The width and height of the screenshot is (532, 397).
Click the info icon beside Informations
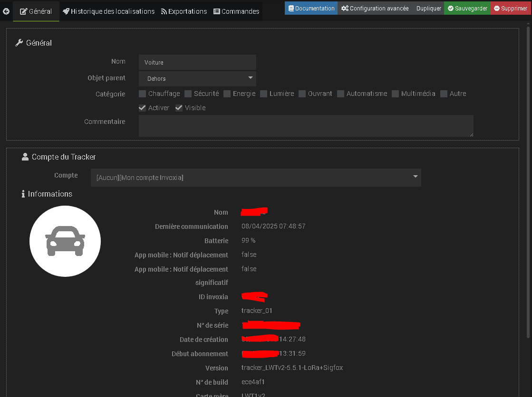[23, 194]
